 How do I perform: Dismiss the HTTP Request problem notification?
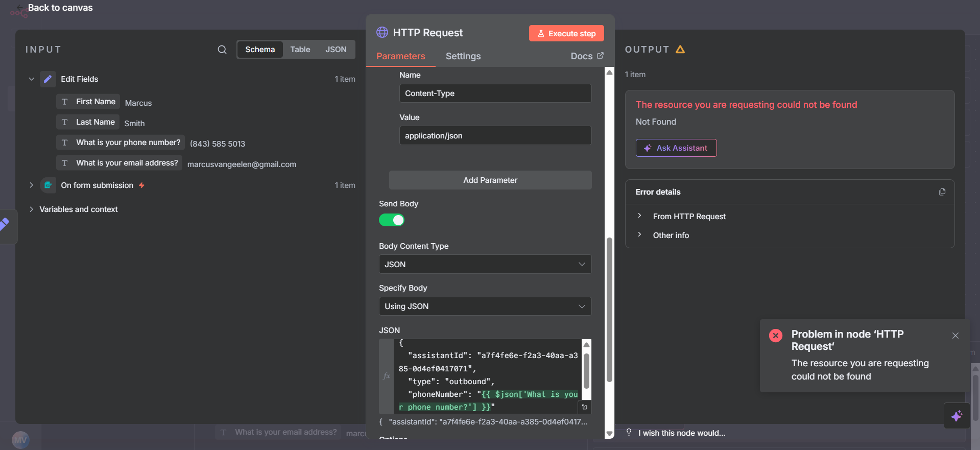(x=955, y=336)
